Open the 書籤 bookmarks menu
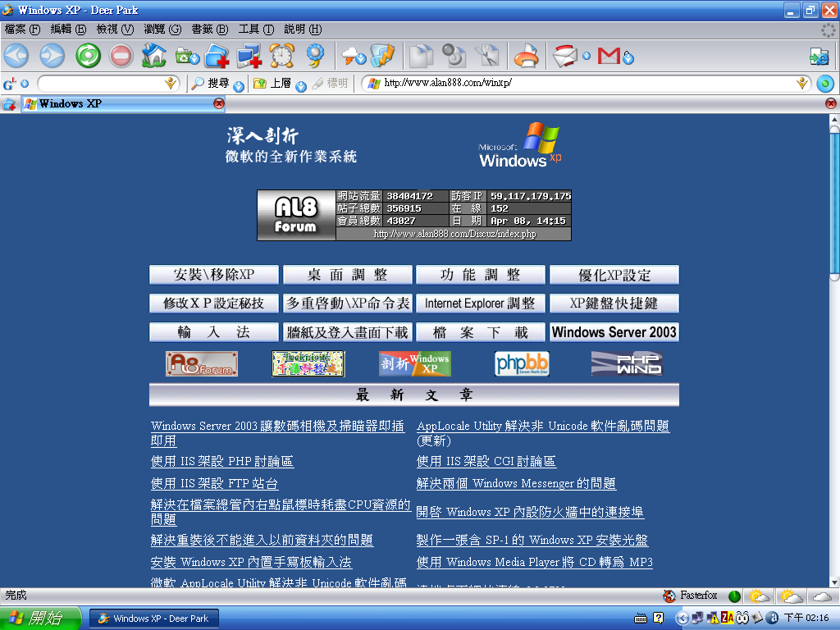The height and width of the screenshot is (630, 840). 209,29
